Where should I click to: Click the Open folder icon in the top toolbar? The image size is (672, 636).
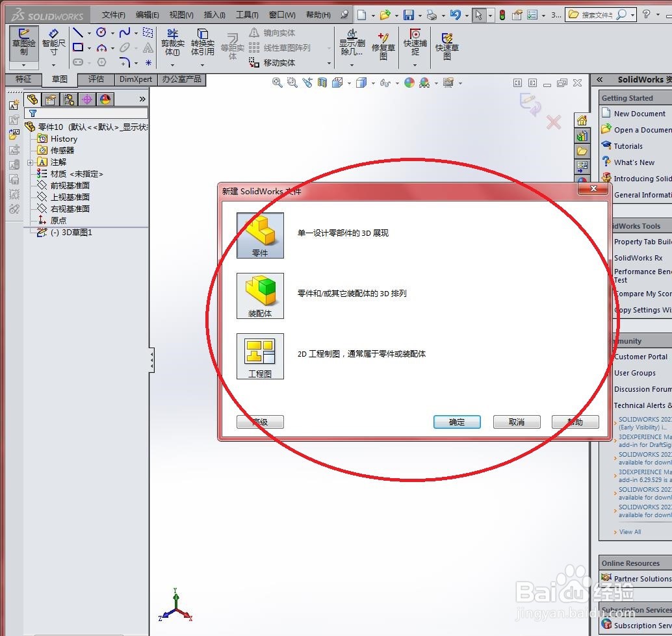click(385, 16)
